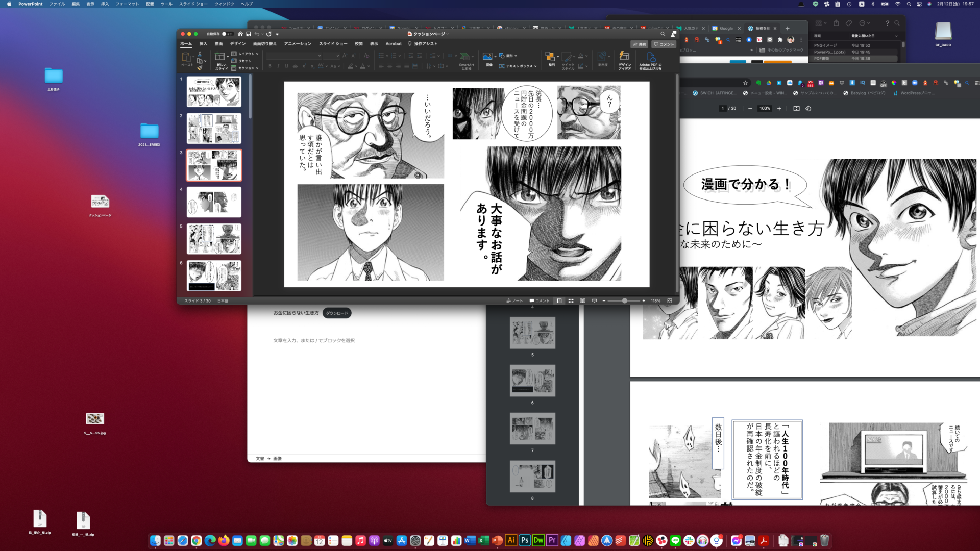Open new tab plus button in Chrome
The height and width of the screenshot is (551, 980).
pos(787,29)
